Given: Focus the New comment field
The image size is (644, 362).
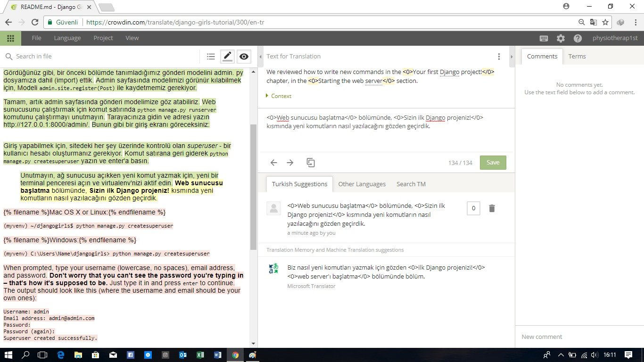Looking at the screenshot, I should click(x=579, y=337).
